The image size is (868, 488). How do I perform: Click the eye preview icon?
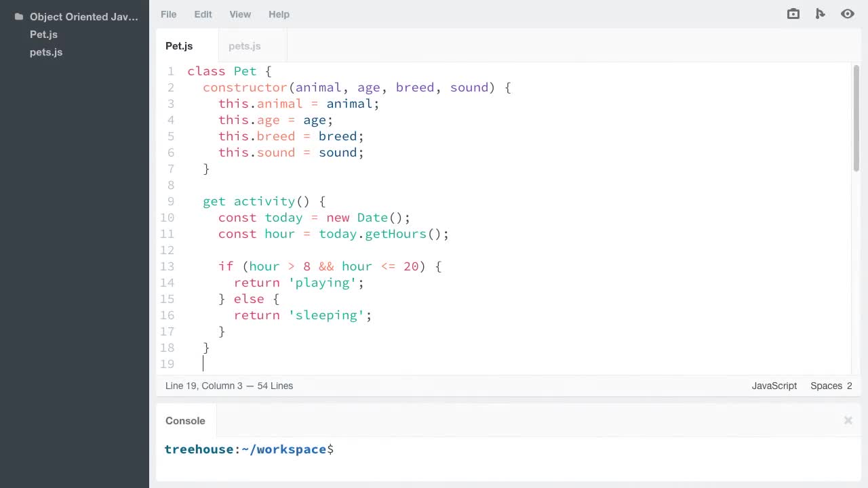coord(847,14)
